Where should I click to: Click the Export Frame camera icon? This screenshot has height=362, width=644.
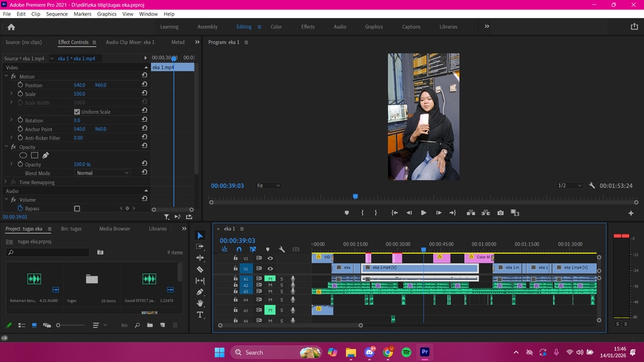tap(500, 213)
